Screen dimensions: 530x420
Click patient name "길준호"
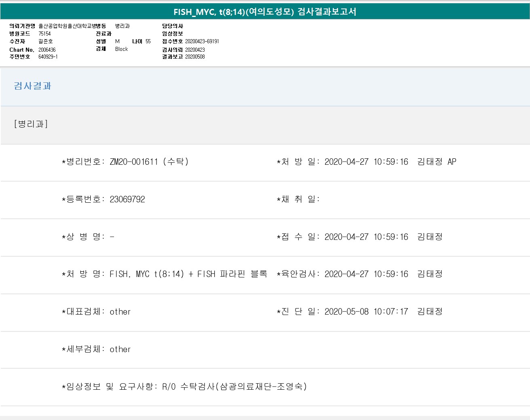[46, 42]
